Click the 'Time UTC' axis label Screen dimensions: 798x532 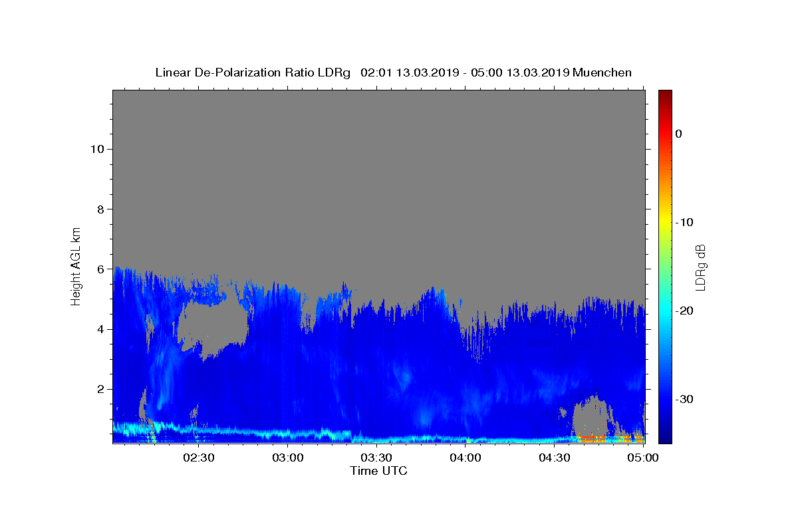[378, 471]
